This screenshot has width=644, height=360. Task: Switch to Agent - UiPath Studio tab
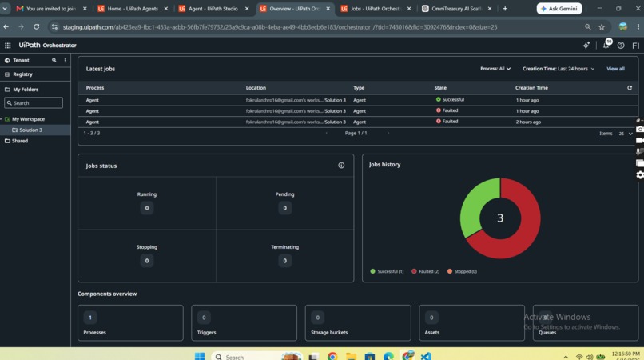coord(213,8)
